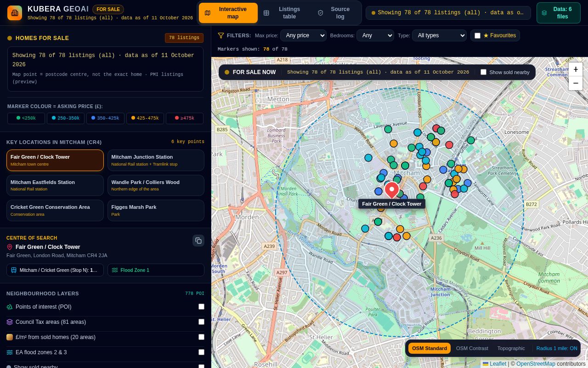Enable EA flood zones 2 & 3 layer

coord(201,352)
